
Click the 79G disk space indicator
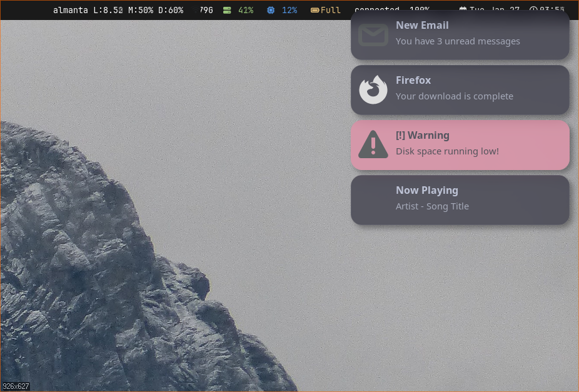click(x=206, y=10)
